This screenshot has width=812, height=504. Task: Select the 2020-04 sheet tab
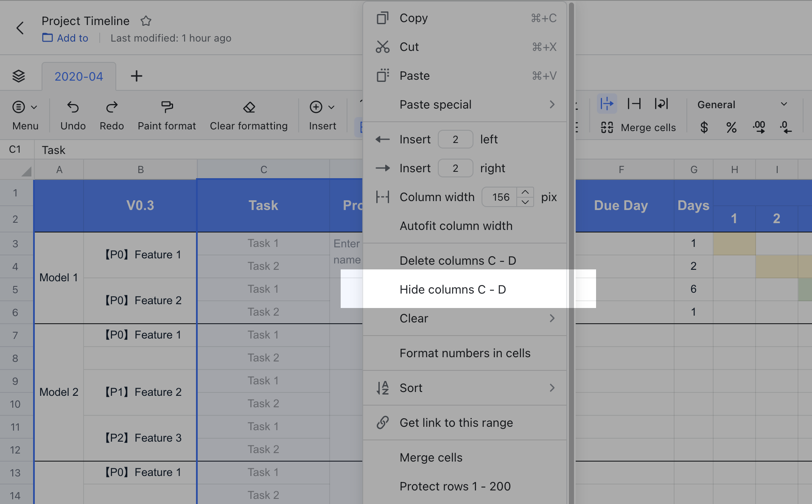[x=78, y=76]
